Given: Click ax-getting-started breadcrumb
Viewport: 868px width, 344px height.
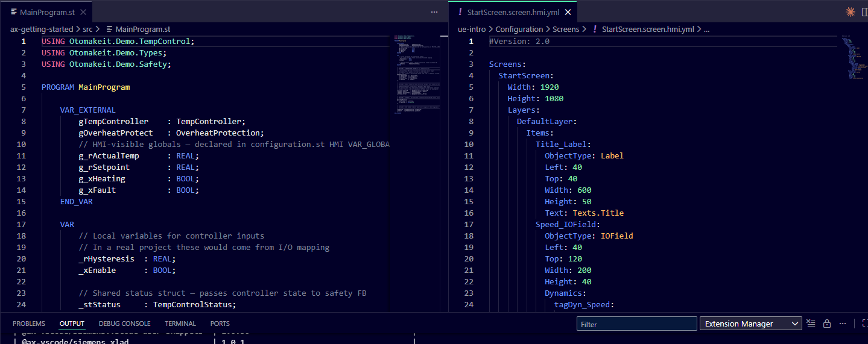Looking at the screenshot, I should [42, 29].
